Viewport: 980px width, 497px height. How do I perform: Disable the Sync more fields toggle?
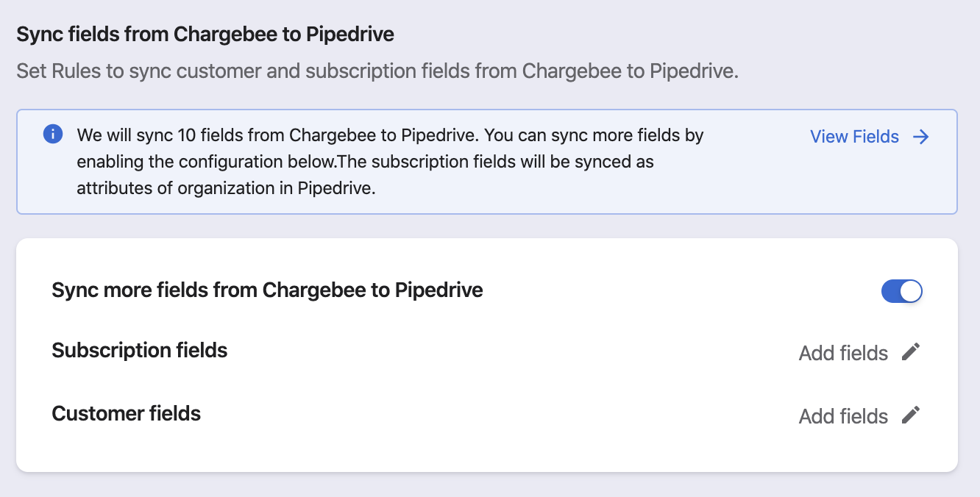point(901,291)
